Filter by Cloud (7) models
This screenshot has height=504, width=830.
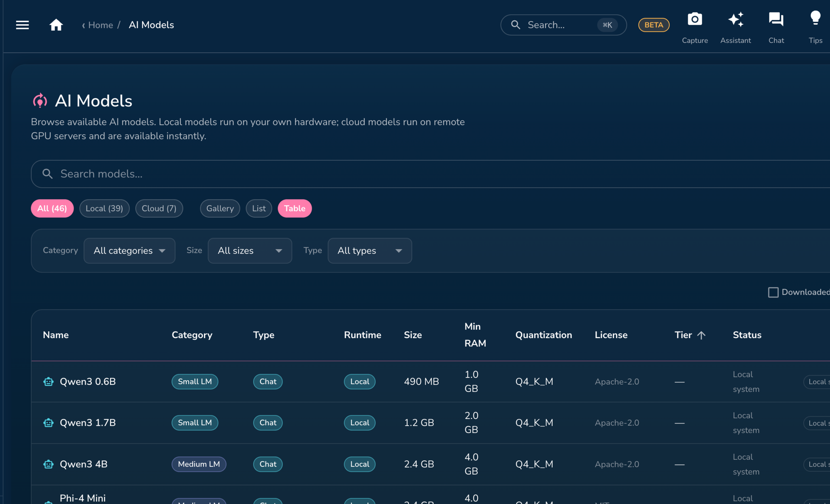159,209
